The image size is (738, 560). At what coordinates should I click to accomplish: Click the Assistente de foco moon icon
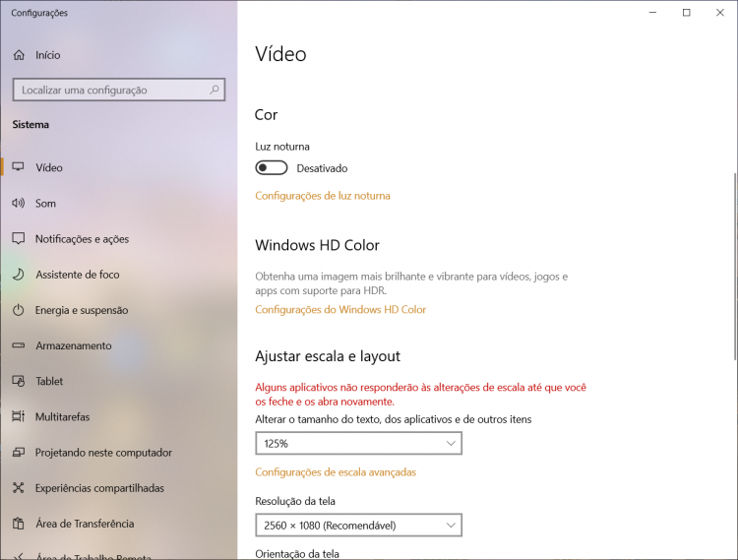tap(19, 274)
